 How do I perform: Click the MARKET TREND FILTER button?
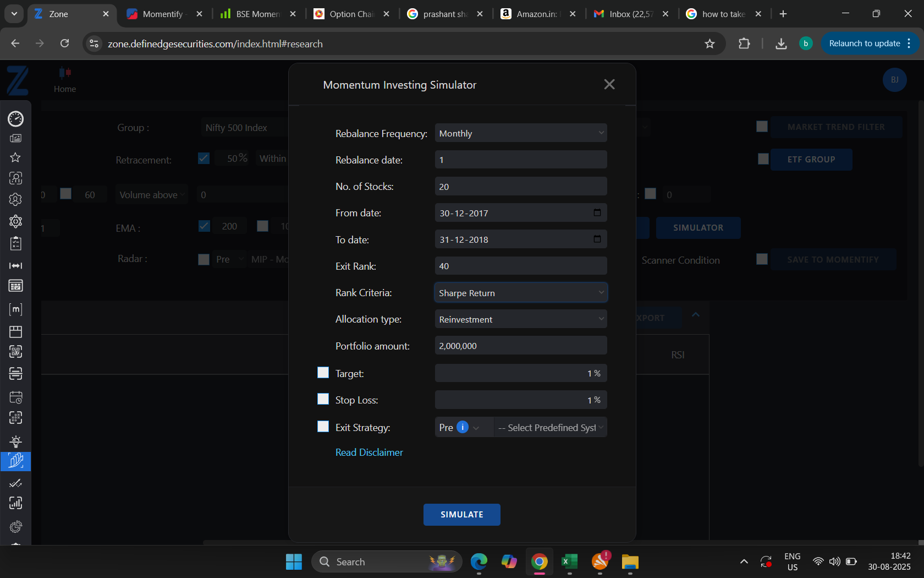point(836,127)
